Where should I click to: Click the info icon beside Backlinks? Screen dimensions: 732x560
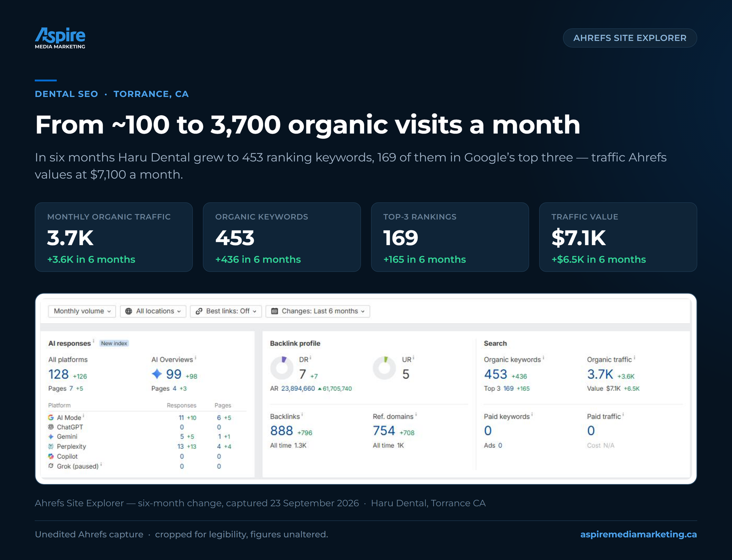(x=302, y=415)
